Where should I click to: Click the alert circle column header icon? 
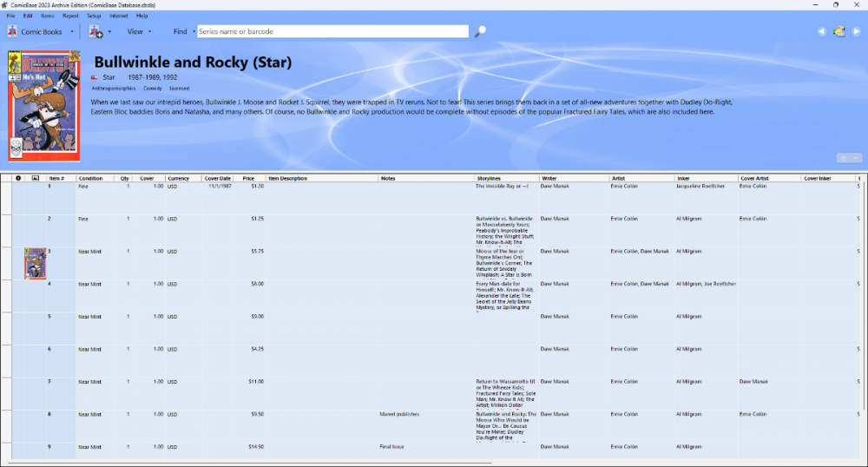[18, 178]
